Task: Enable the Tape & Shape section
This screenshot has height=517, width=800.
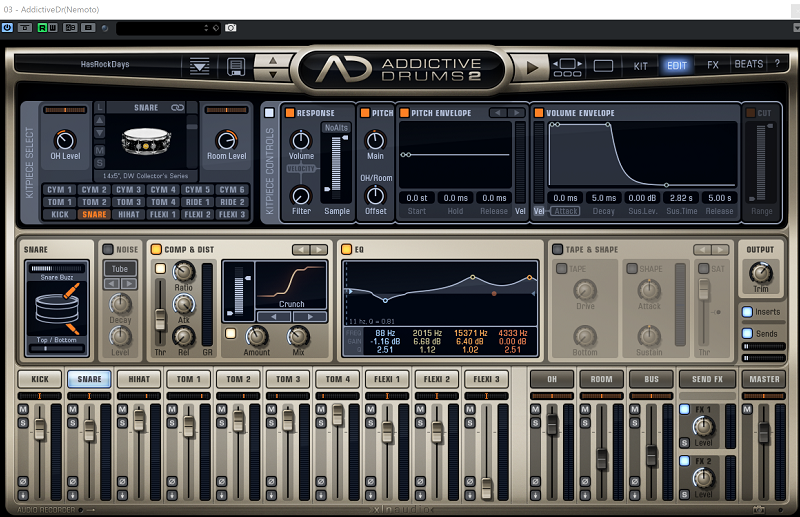Action: click(x=557, y=249)
